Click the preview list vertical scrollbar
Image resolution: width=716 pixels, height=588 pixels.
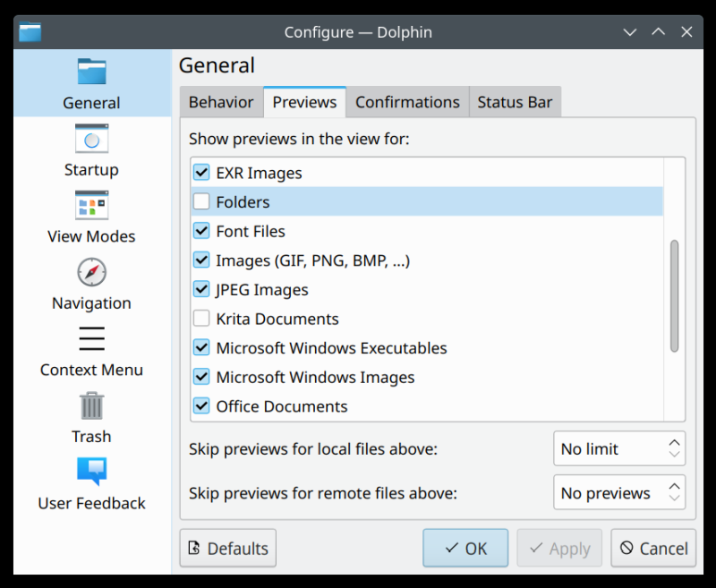(674, 295)
